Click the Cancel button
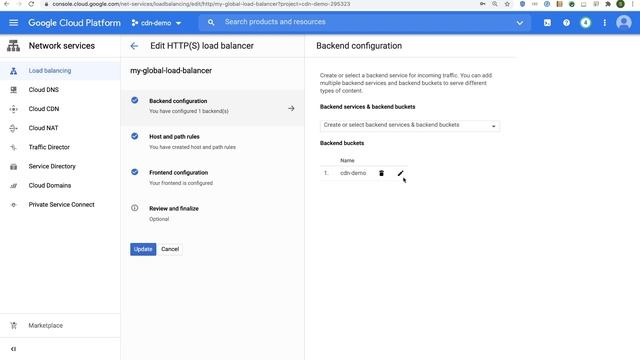The width and height of the screenshot is (640, 360). click(x=170, y=249)
